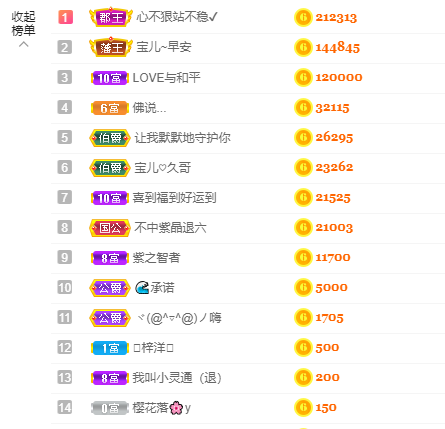The height and width of the screenshot is (429, 445).
Task: Click the 国公 badge beside 不中紫晶退六
Action: click(x=110, y=228)
